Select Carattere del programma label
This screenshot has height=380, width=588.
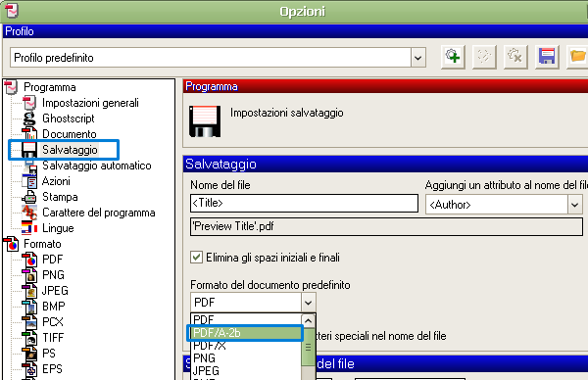[x=99, y=213]
